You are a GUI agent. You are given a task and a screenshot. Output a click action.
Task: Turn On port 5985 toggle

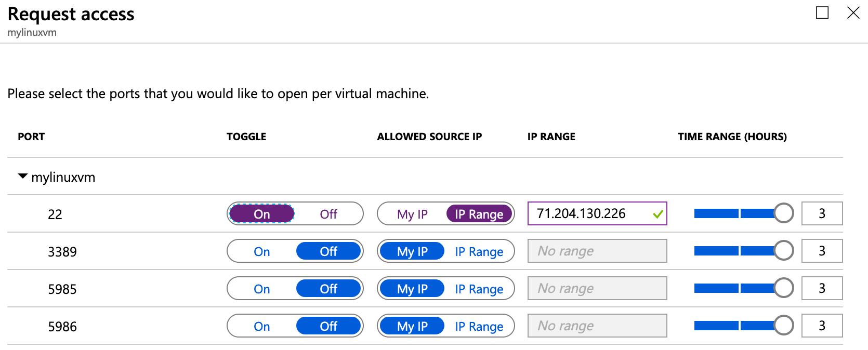(262, 289)
